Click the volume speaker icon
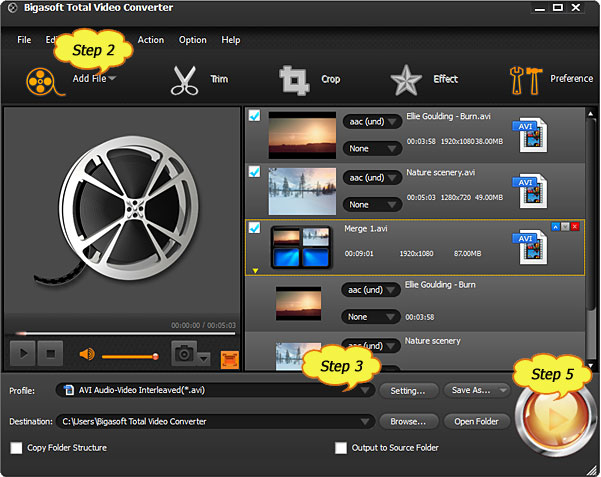This screenshot has width=601, height=477. click(x=87, y=354)
